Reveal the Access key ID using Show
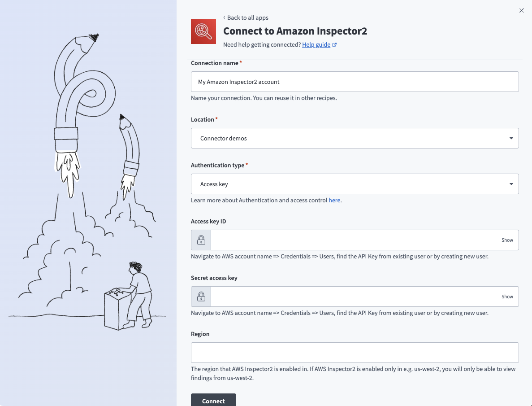This screenshot has width=532, height=406. point(507,240)
